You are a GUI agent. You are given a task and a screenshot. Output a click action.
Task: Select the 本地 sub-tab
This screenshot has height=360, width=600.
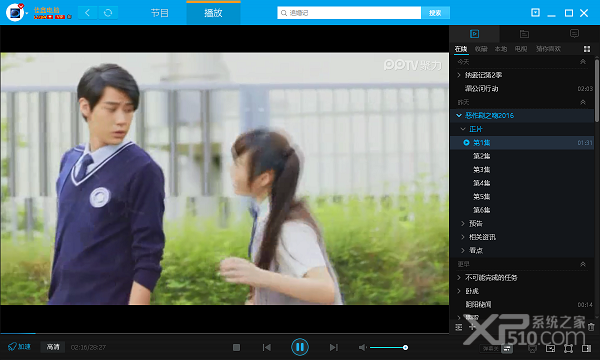point(501,49)
